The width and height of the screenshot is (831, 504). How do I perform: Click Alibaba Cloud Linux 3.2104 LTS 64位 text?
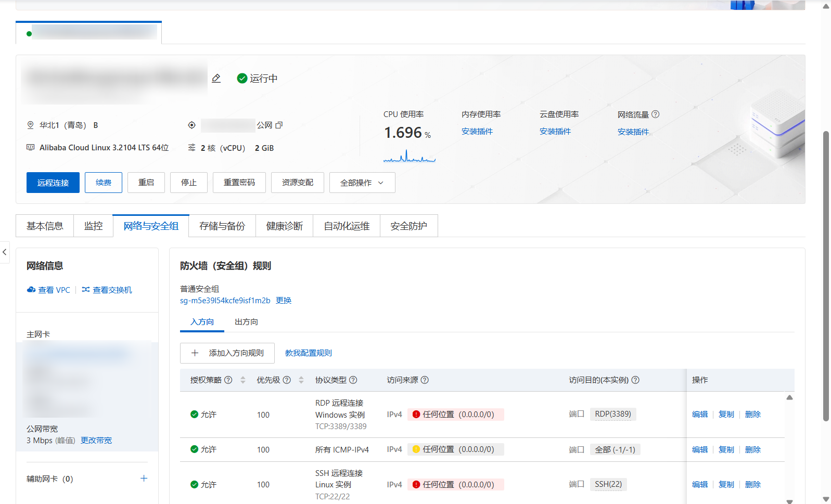coord(104,148)
